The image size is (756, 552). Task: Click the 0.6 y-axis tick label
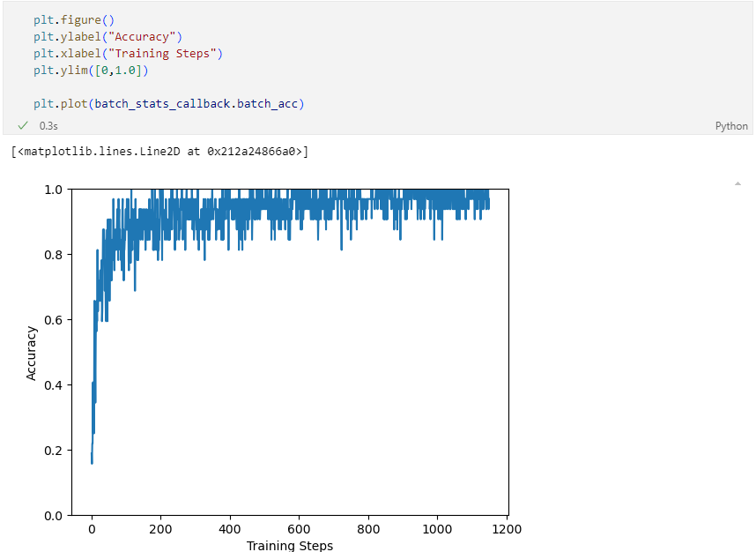[x=53, y=320]
